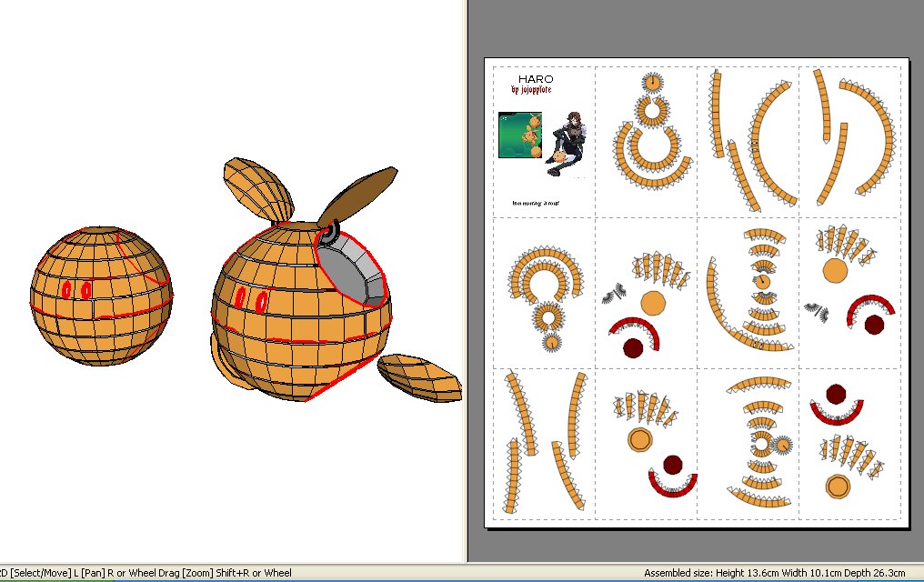924x582 pixels.
Task: Click the right red eye on open Haro
Action: point(263,301)
